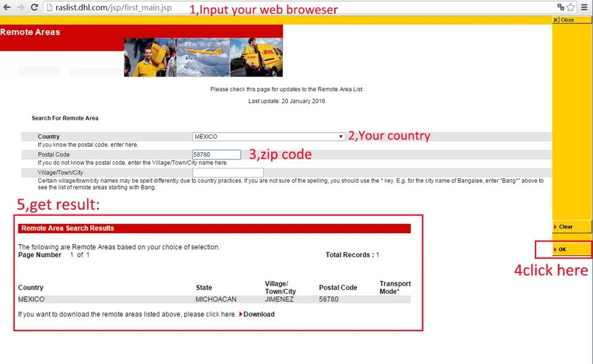Open the Country dropdown showing MEXICO
This screenshot has height=364, width=593.
pyautogui.click(x=269, y=137)
